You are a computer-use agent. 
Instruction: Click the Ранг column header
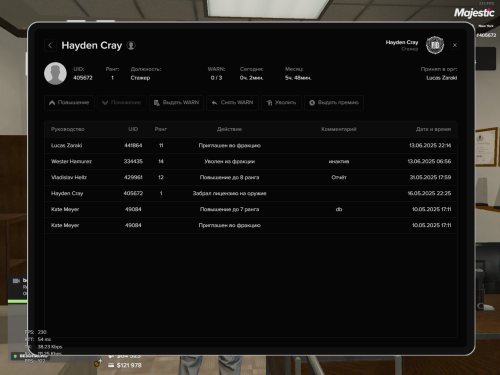[161, 129]
